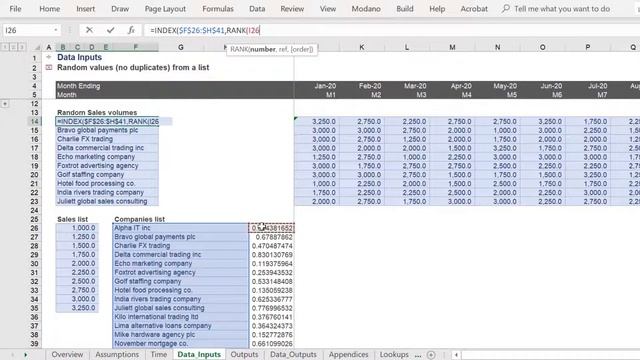Screen dimensions: 640x360
Task: Open the Insert Function fx dialog
Action: [131, 30]
